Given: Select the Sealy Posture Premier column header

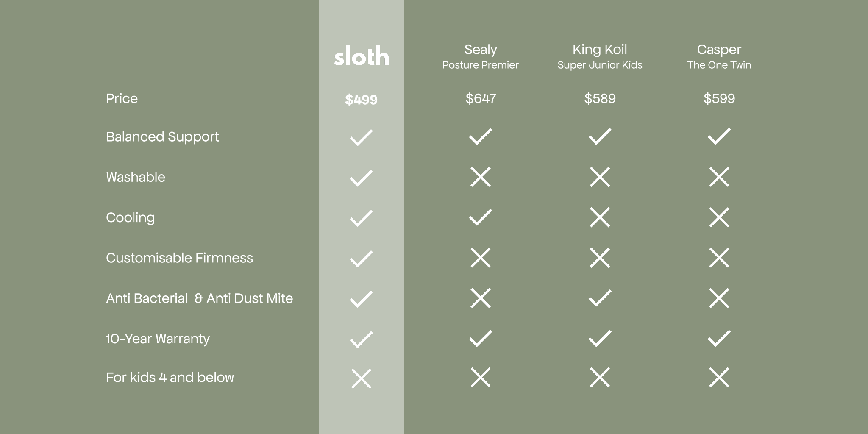Looking at the screenshot, I should [x=480, y=56].
